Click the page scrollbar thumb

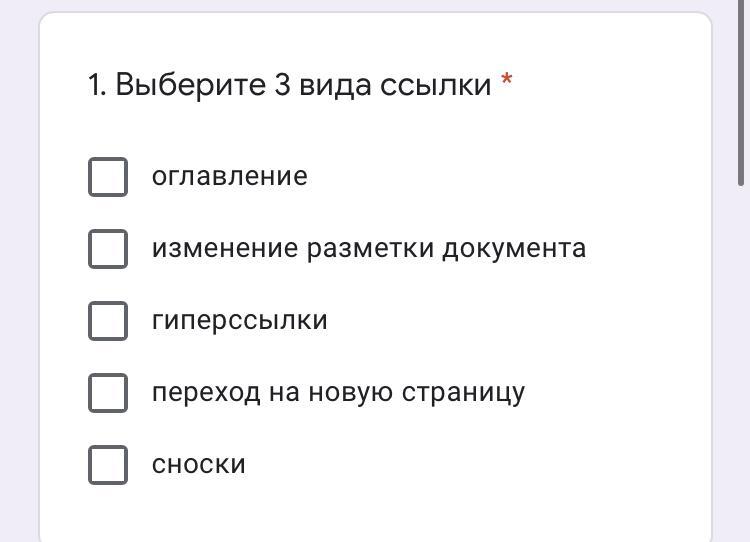[x=742, y=100]
